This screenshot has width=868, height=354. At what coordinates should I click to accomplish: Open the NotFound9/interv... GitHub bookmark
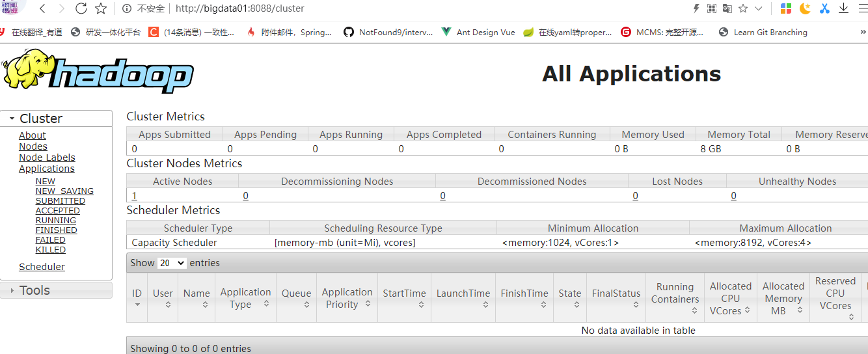(388, 32)
